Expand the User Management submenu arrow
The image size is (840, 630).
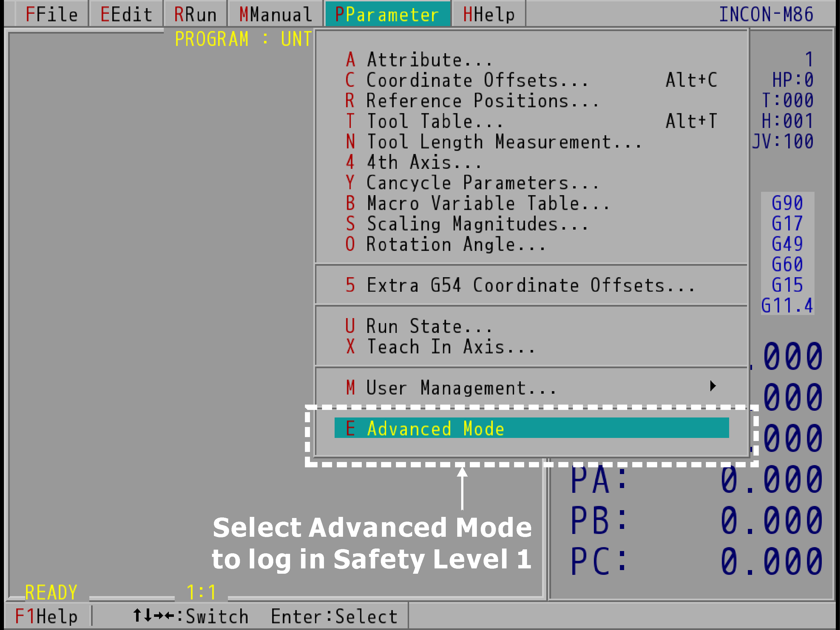(x=713, y=386)
